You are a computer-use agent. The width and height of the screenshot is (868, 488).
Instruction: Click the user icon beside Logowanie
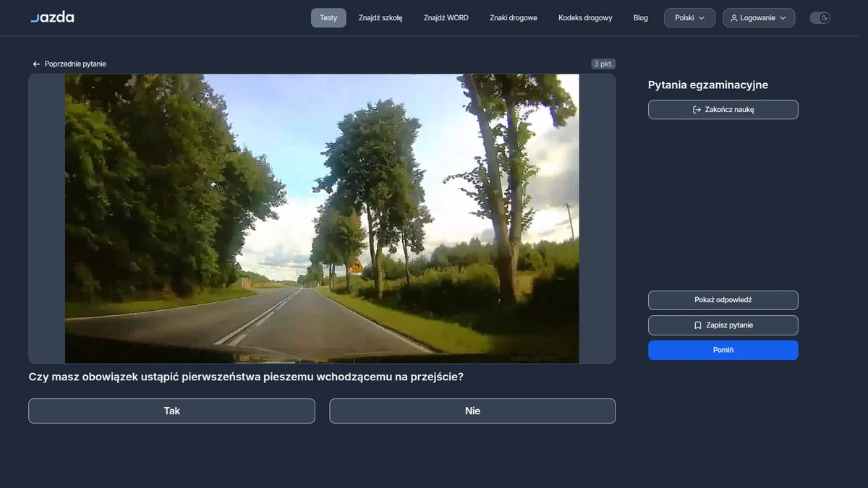(x=734, y=18)
